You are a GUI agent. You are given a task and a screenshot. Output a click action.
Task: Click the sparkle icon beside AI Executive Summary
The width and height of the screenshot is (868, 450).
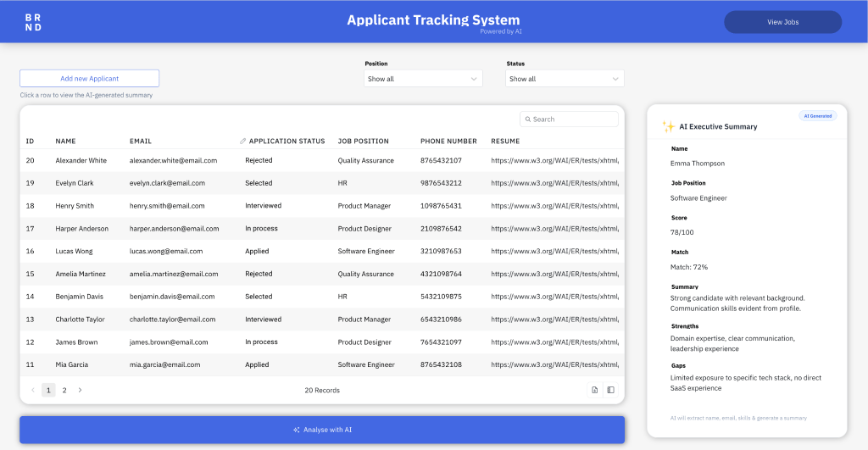668,126
